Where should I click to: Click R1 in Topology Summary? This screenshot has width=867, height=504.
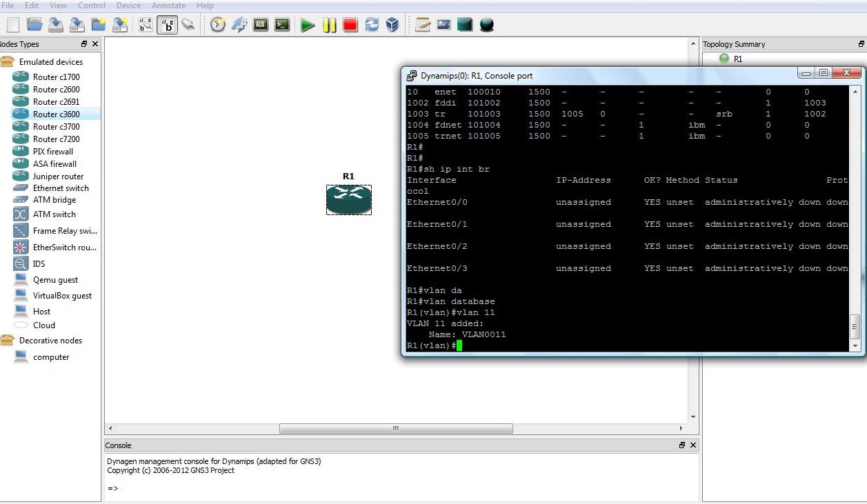(737, 59)
